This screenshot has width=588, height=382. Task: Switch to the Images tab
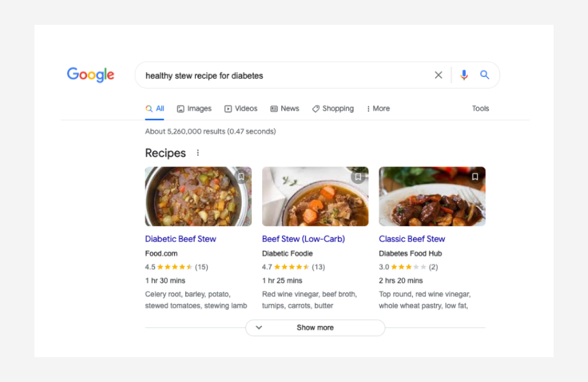pyautogui.click(x=194, y=108)
